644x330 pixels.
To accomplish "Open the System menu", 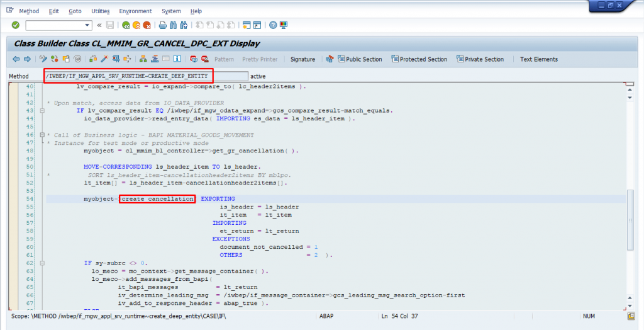I will 171,11.
